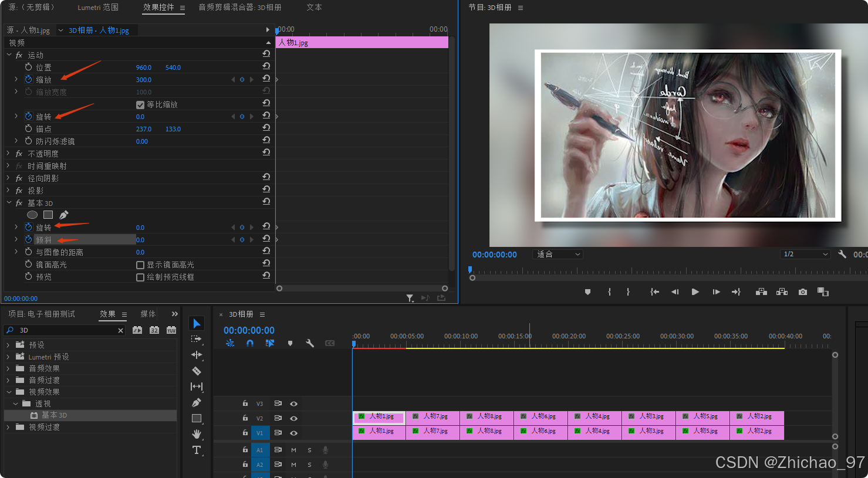Select the Type tool

click(x=197, y=450)
